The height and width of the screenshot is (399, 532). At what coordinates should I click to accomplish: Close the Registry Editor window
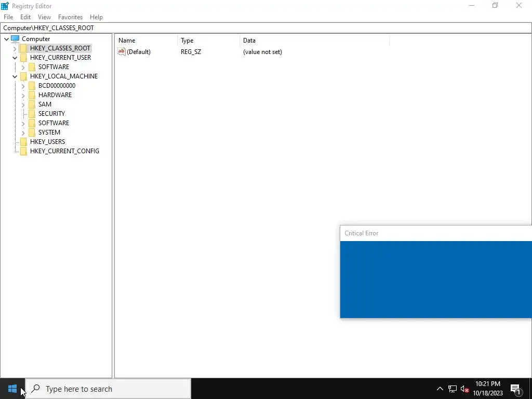tap(519, 5)
